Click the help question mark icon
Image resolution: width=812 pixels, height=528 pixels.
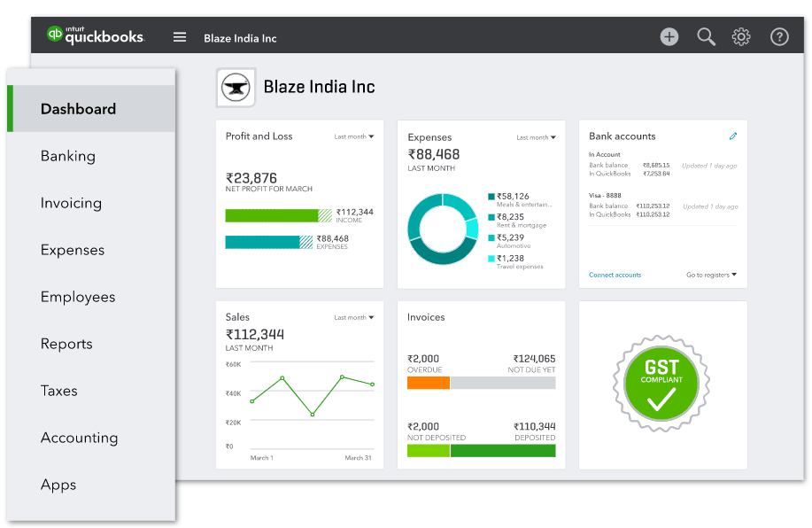[x=779, y=37]
